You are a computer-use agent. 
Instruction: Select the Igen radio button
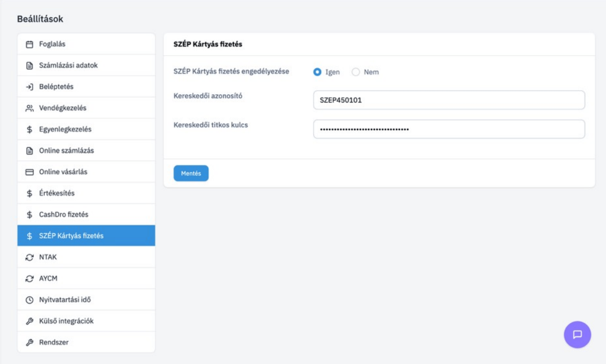coord(317,72)
